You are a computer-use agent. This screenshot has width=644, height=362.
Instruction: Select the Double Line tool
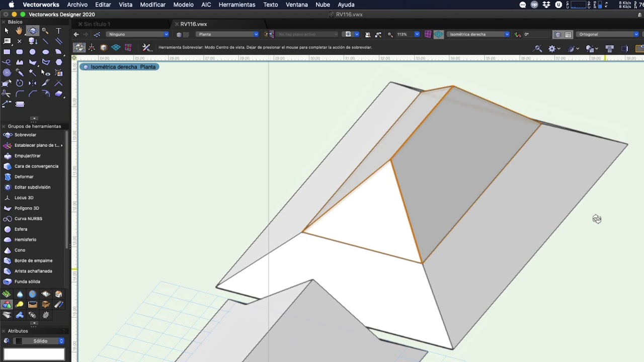pyautogui.click(x=59, y=41)
